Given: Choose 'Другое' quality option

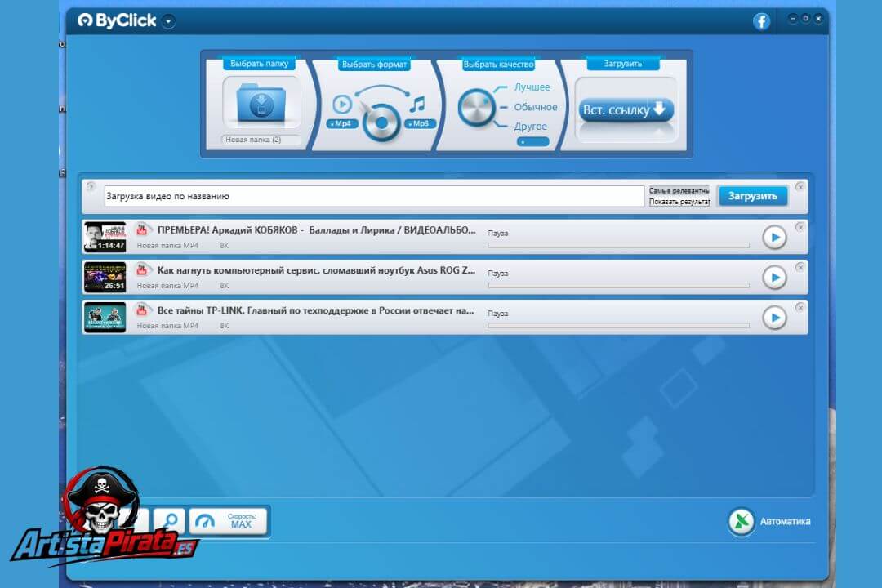Looking at the screenshot, I should 530,127.
